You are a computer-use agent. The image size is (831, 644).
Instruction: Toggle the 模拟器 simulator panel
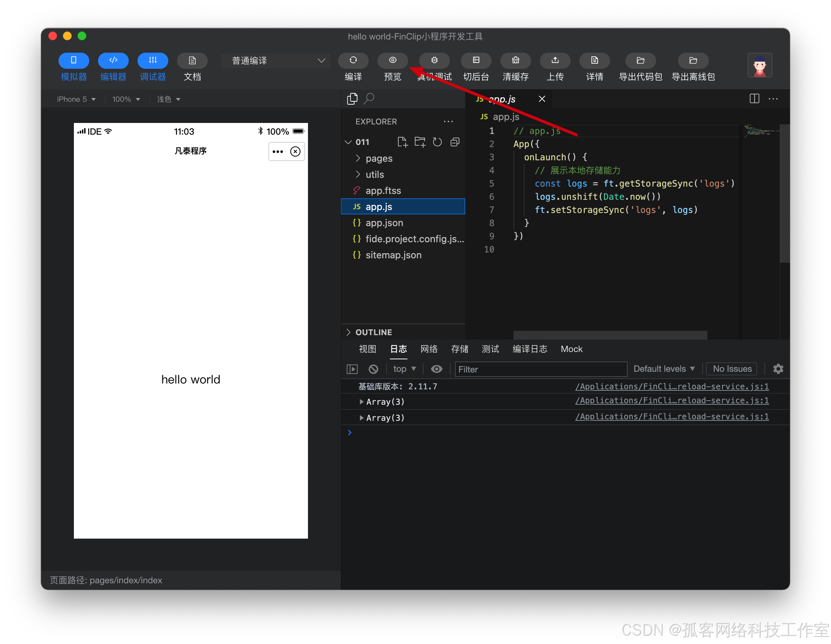coord(74,60)
